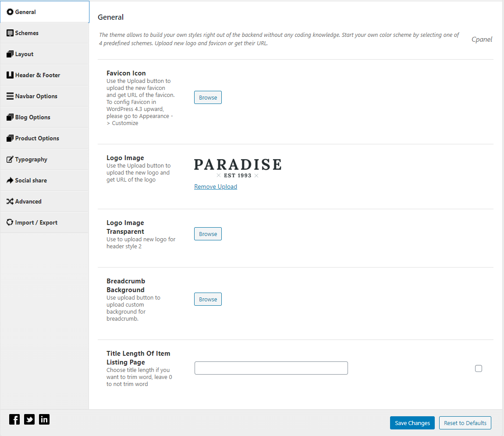Open the LinkedIn social icon

(44, 420)
